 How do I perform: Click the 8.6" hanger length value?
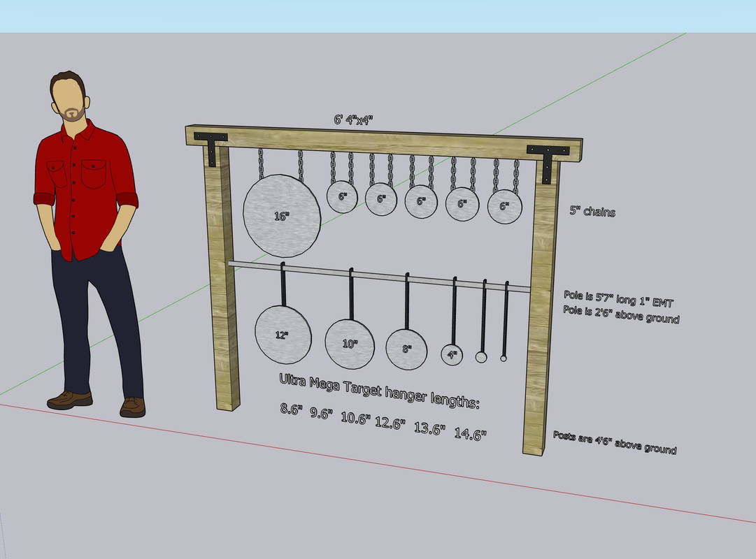click(291, 409)
